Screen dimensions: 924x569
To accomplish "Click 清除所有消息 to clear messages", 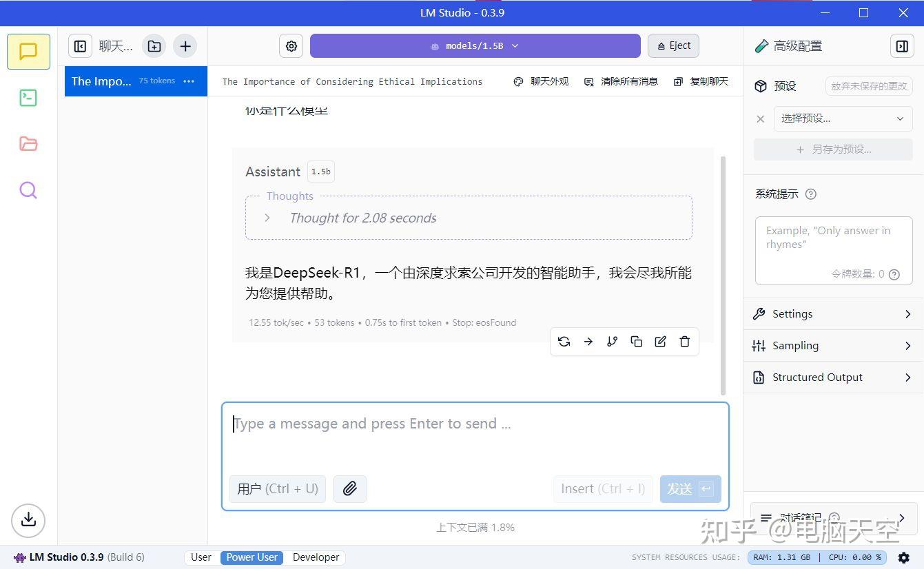I will [621, 81].
